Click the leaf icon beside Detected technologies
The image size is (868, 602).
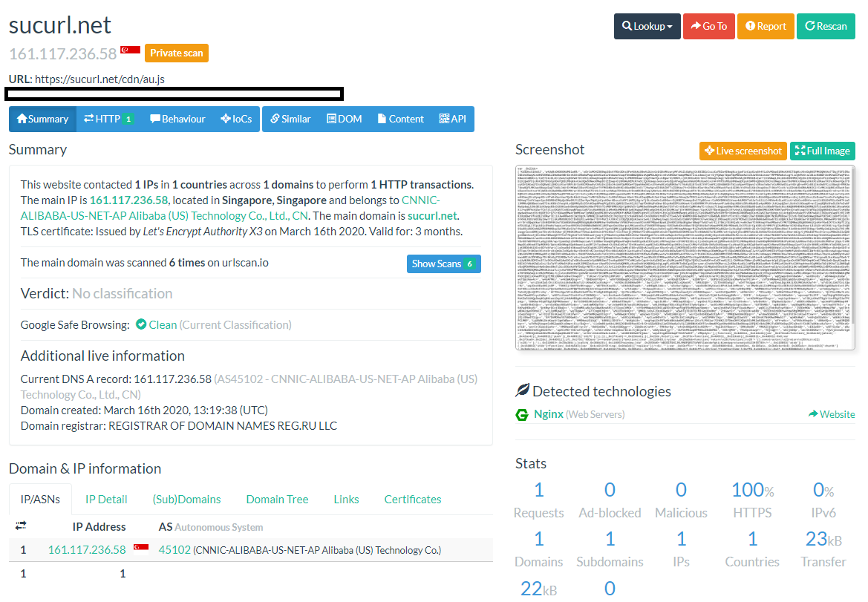(x=522, y=390)
